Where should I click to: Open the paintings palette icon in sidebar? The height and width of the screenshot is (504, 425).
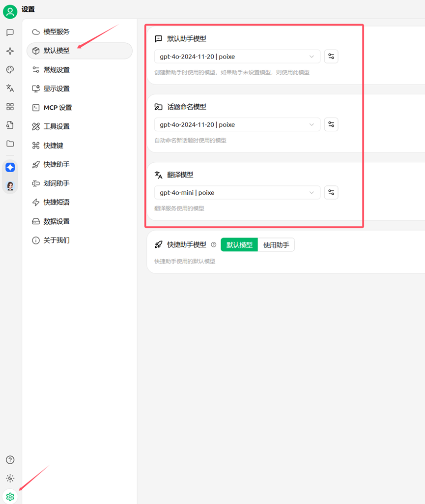[x=10, y=70]
